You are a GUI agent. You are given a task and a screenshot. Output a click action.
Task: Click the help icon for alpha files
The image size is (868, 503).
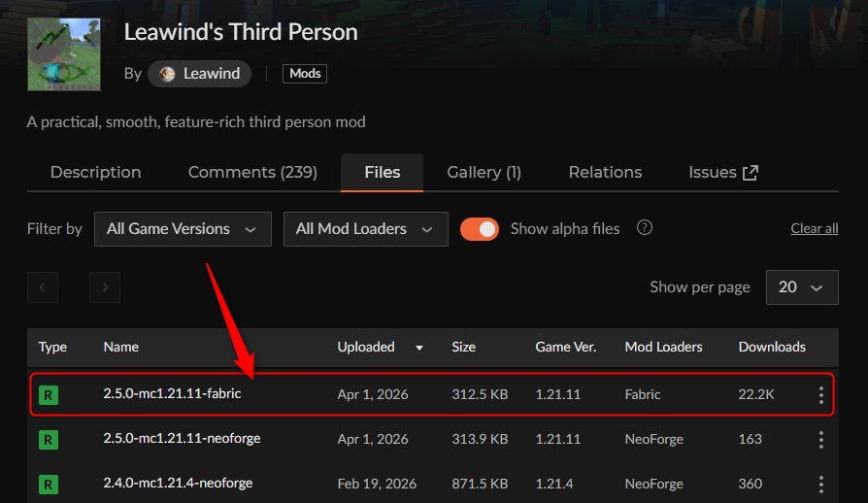click(x=645, y=227)
